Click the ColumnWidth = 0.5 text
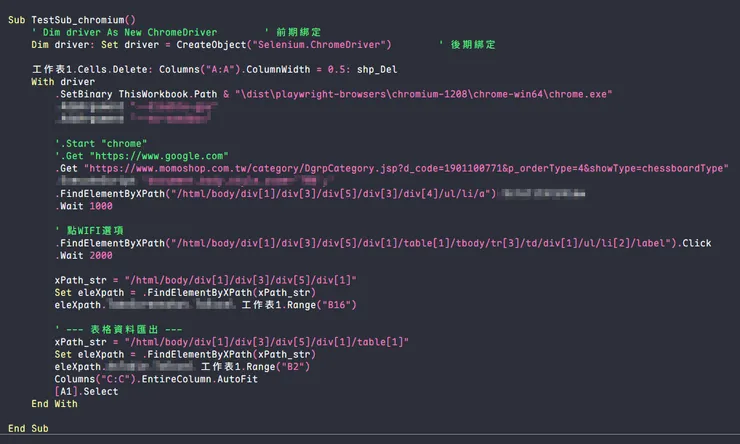Viewport: 740px width, 444px height. point(298,69)
